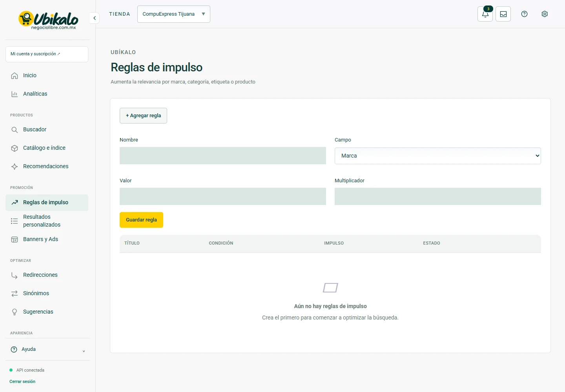Click the TÍTULO column header
The width and height of the screenshot is (565, 392).
pyautogui.click(x=132, y=243)
